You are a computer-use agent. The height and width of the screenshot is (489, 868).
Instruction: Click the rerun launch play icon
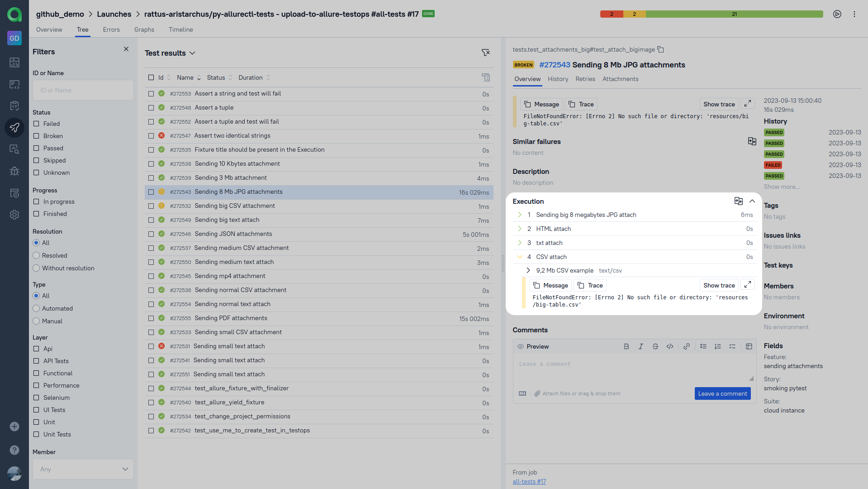pyautogui.click(x=837, y=14)
